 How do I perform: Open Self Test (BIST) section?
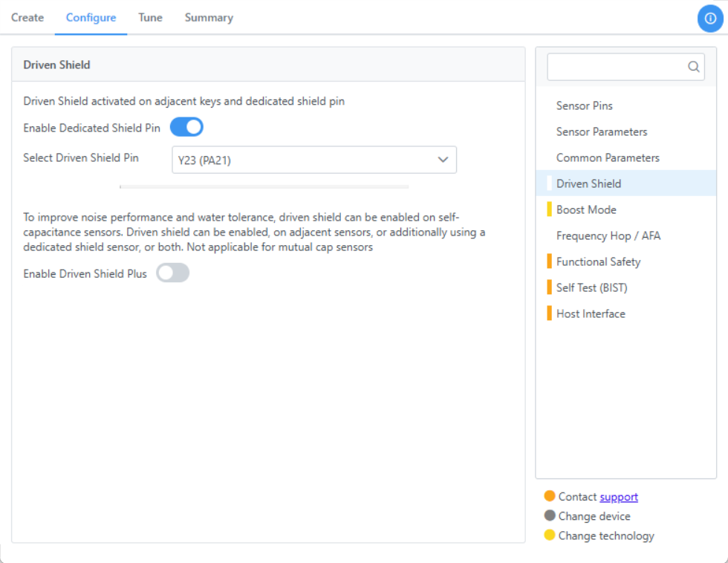(x=625, y=287)
